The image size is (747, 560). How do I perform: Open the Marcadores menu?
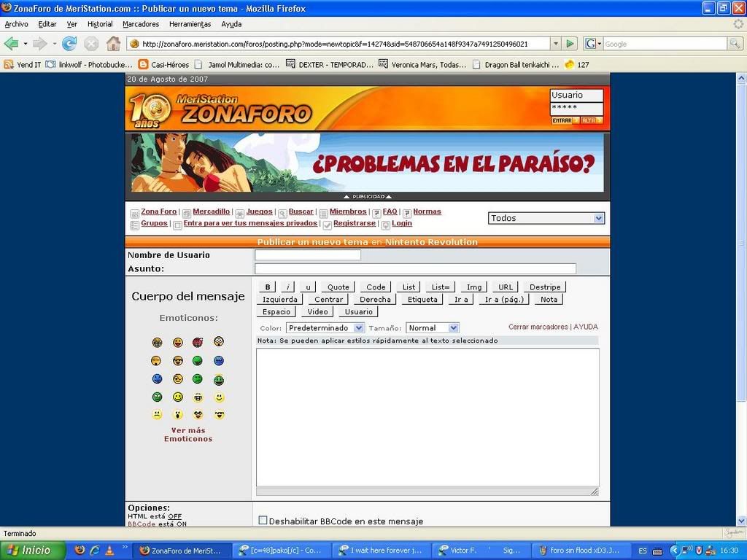click(x=141, y=24)
